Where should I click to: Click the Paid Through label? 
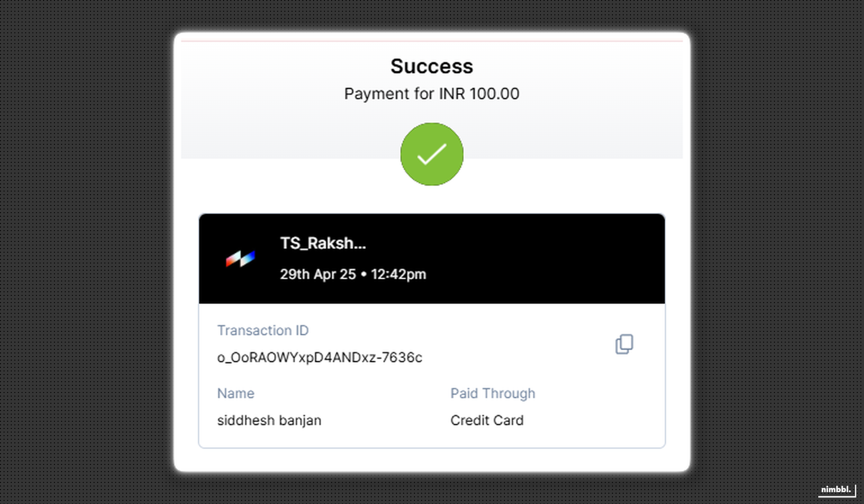tap(492, 393)
